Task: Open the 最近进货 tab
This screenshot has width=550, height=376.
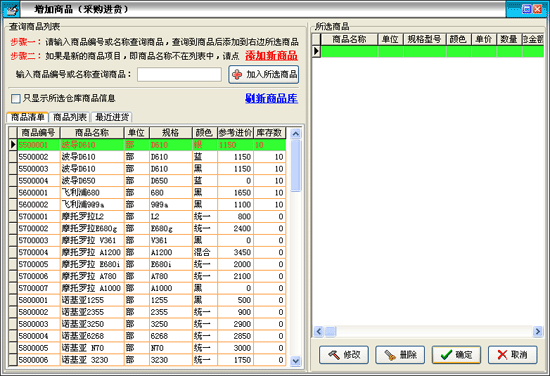Action: pyautogui.click(x=112, y=117)
